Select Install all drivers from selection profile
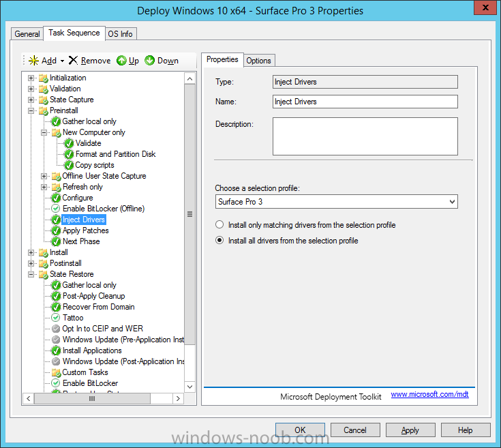Viewport: 501px width, 448px height. [219, 240]
